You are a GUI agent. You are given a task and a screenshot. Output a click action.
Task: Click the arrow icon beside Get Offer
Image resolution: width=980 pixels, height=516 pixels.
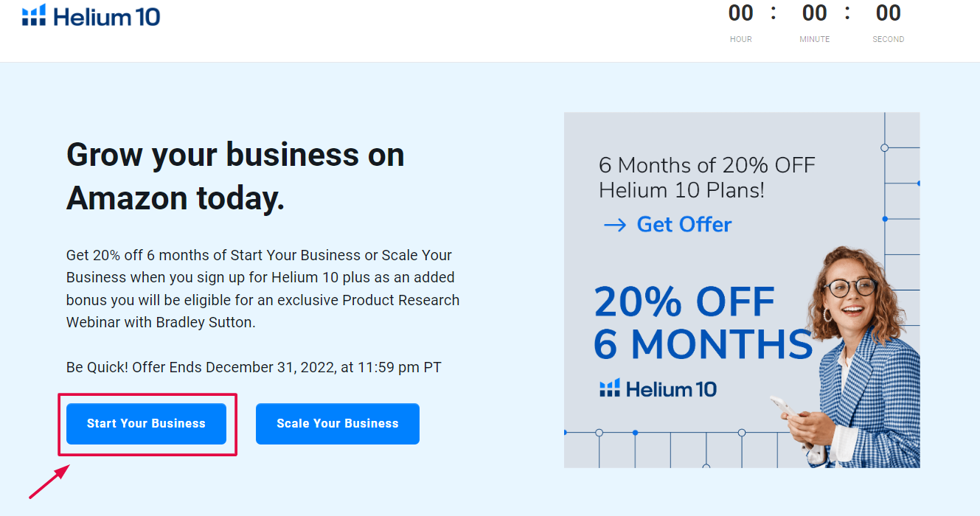pyautogui.click(x=614, y=225)
